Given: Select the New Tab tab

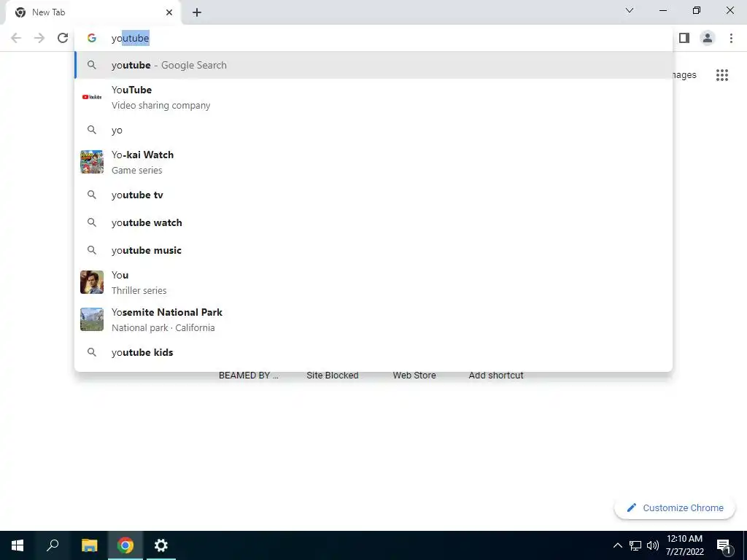Looking at the screenshot, I should pos(93,12).
